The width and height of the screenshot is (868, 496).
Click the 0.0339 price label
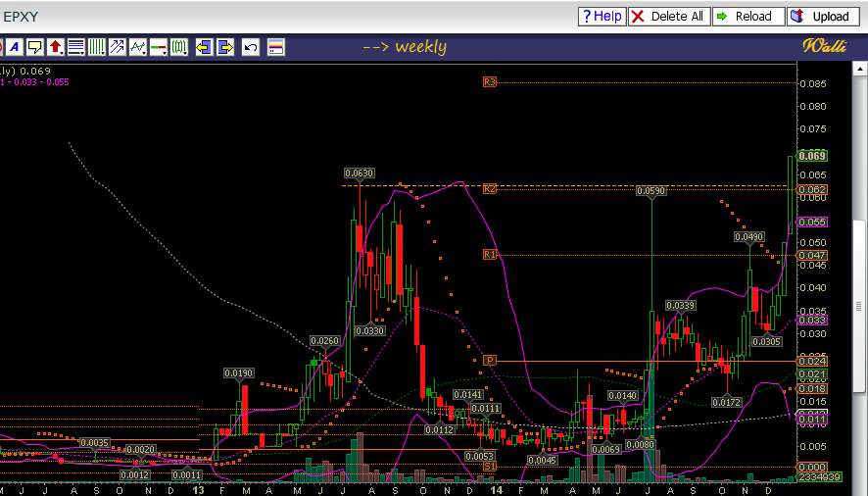(x=680, y=306)
